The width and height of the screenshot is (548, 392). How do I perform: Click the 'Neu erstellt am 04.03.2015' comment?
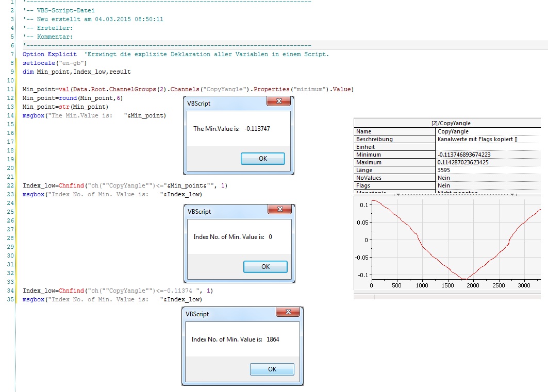pyautogui.click(x=93, y=19)
